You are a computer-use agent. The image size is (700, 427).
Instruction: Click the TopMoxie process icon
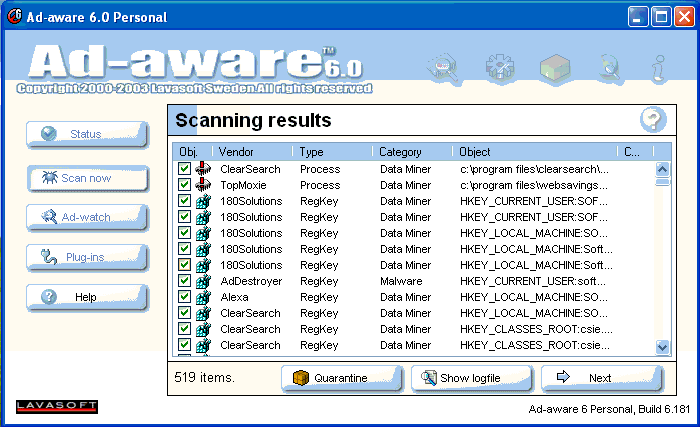point(203,185)
